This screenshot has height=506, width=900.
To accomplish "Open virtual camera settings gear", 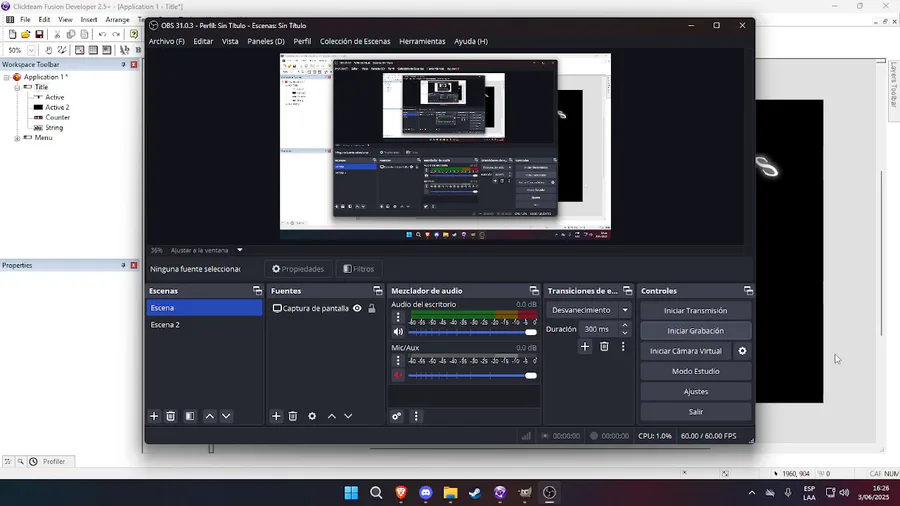I will click(743, 351).
